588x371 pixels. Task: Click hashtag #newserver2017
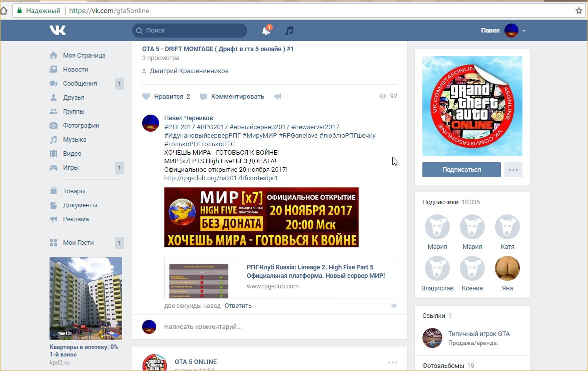pyautogui.click(x=315, y=127)
